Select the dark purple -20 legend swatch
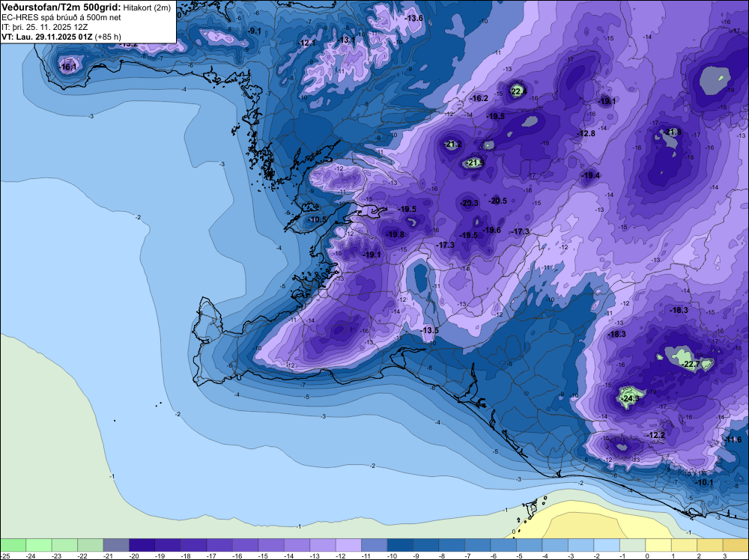749x560 pixels. tap(142, 545)
